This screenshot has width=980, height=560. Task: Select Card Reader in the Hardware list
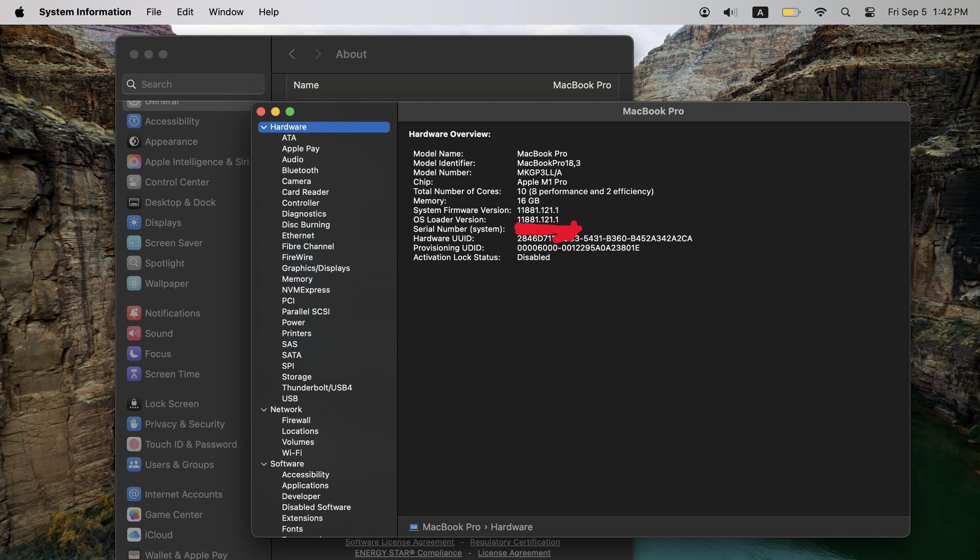(305, 192)
